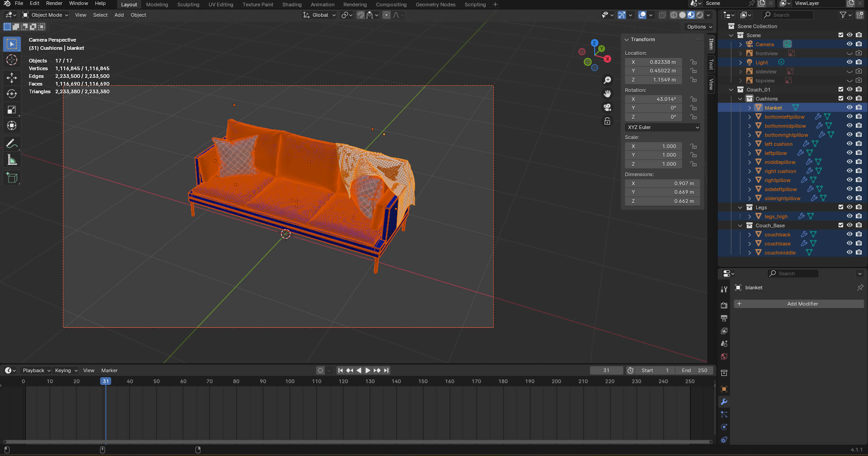Collapse the Transform panel

tap(627, 39)
